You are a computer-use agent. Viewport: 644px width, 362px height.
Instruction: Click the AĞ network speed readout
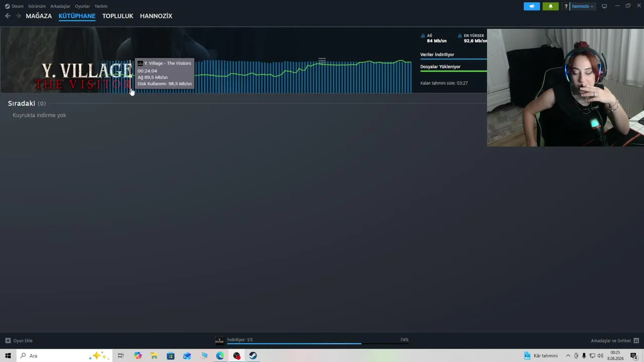[x=434, y=38]
